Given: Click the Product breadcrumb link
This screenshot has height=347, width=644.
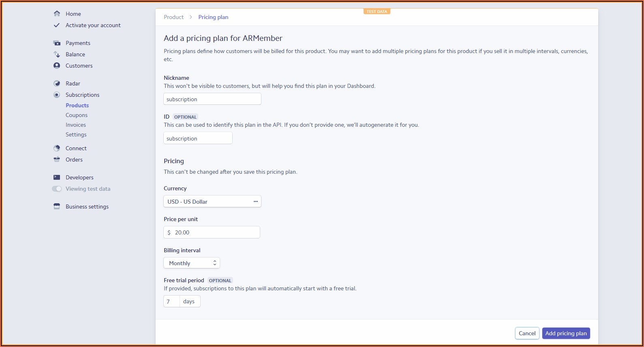Looking at the screenshot, I should (173, 17).
